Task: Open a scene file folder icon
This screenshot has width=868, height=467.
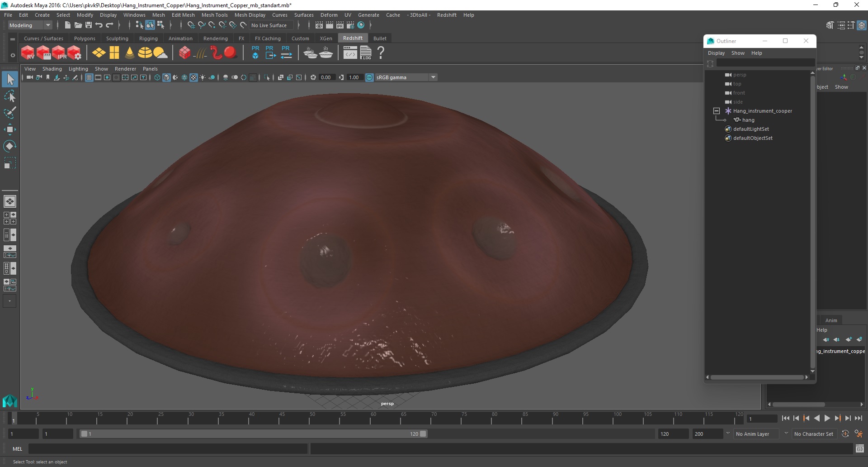Action: click(x=78, y=25)
